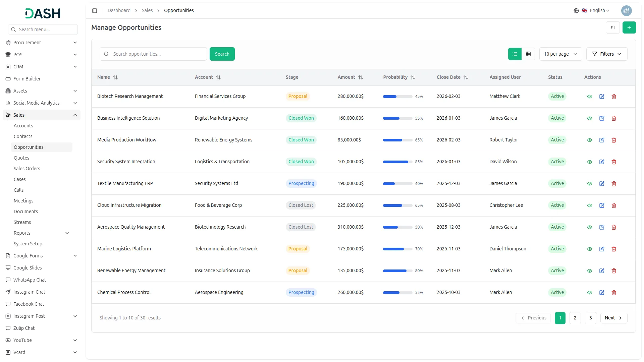Image resolution: width=644 pixels, height=362 pixels.
Task: Edit the Biotech Research Management opportunity
Action: tap(602, 97)
